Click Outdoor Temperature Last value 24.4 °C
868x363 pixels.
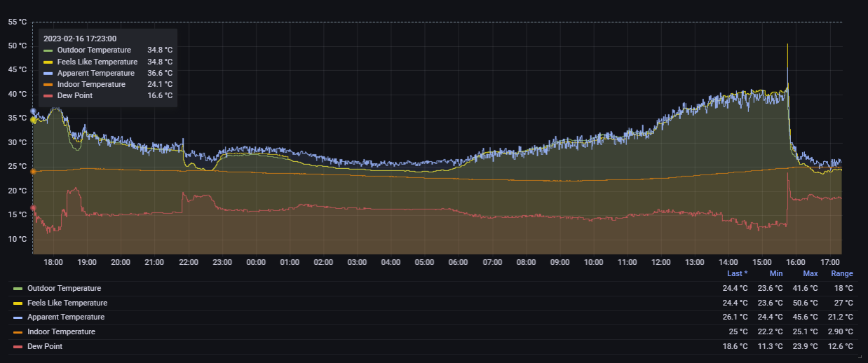tap(735, 288)
